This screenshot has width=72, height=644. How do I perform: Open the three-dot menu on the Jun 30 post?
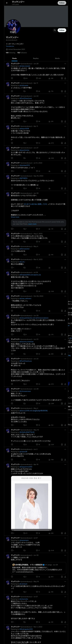point(65,193)
